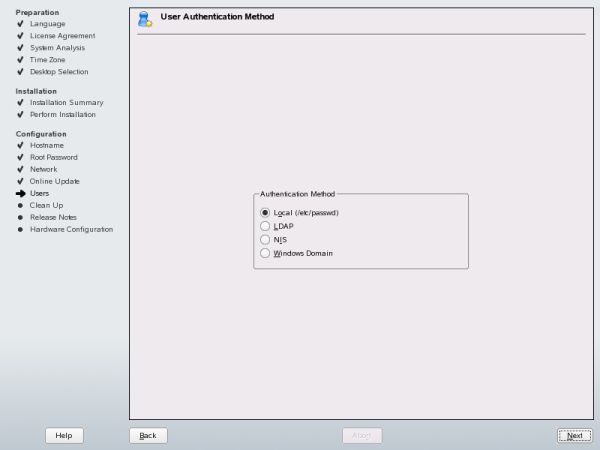The width and height of the screenshot is (600, 450).
Task: Click Desktop Selection step
Action: pyautogui.click(x=59, y=72)
